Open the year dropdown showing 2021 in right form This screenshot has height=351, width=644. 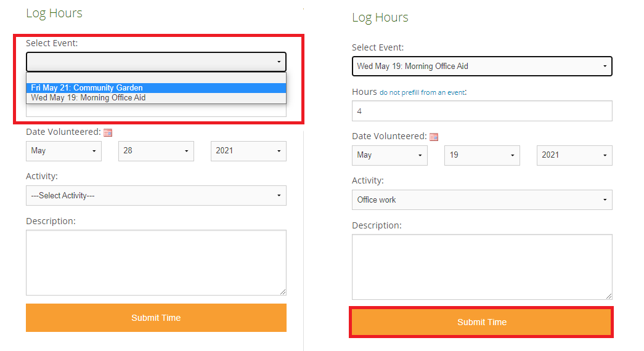click(x=574, y=155)
